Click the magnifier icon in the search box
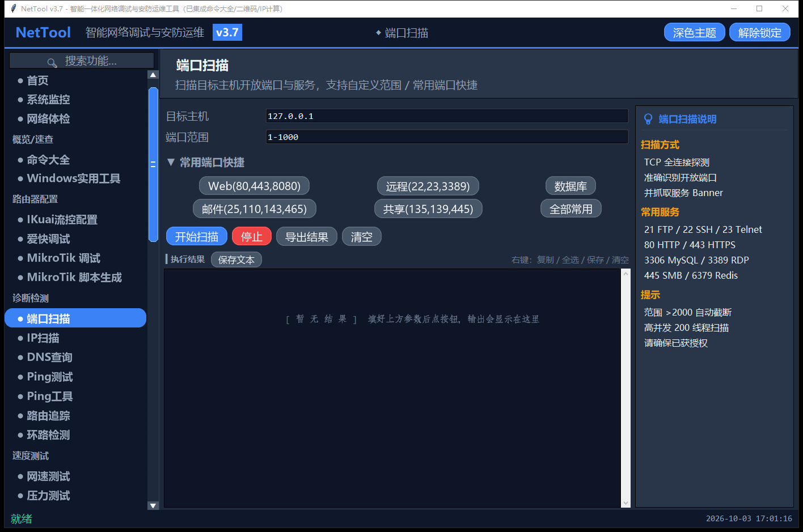Image resolution: width=803 pixels, height=532 pixels. click(52, 62)
